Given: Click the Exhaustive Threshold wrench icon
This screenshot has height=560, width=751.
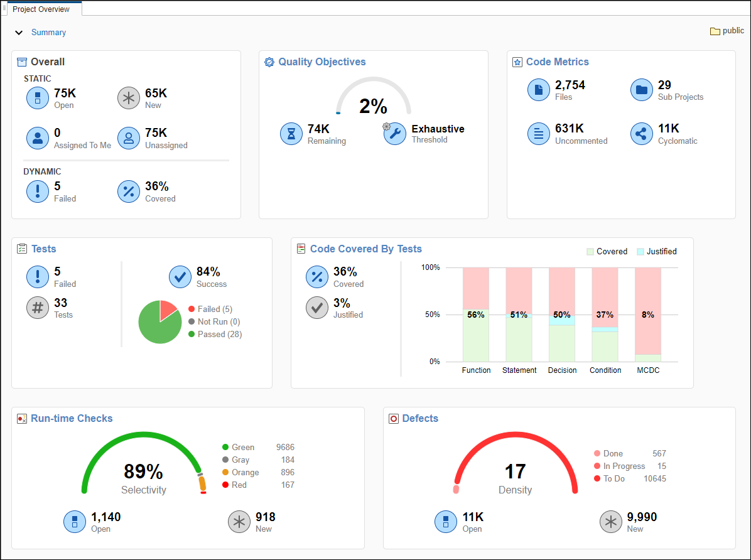Looking at the screenshot, I should 395,134.
